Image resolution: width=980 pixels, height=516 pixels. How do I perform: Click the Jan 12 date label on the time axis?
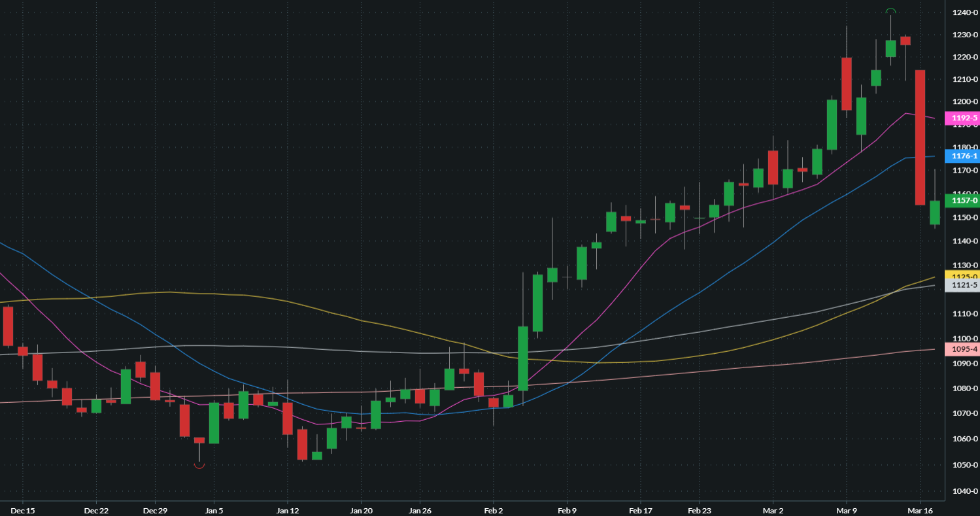tap(288, 510)
